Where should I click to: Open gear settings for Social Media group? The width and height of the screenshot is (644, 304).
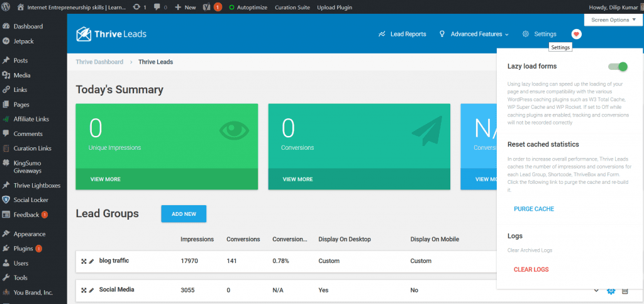pyautogui.click(x=610, y=290)
